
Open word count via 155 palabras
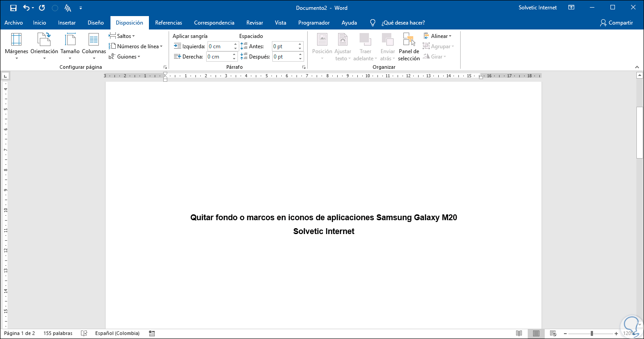pos(58,334)
